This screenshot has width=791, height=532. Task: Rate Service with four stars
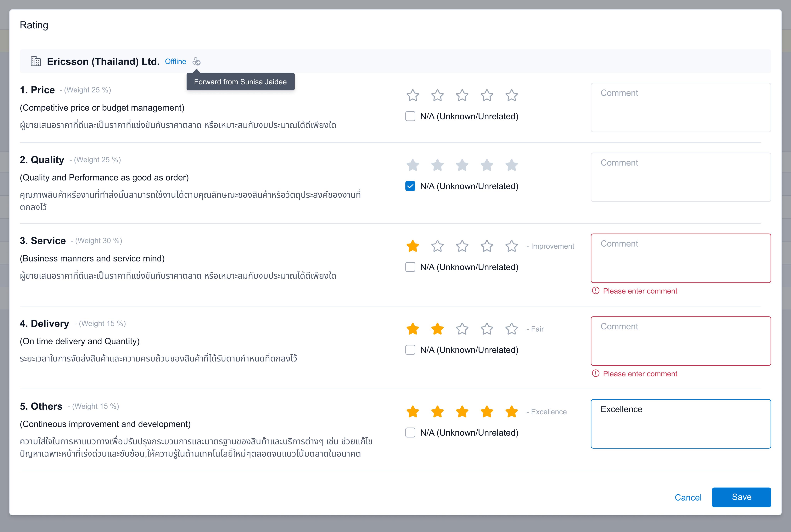pyautogui.click(x=487, y=246)
